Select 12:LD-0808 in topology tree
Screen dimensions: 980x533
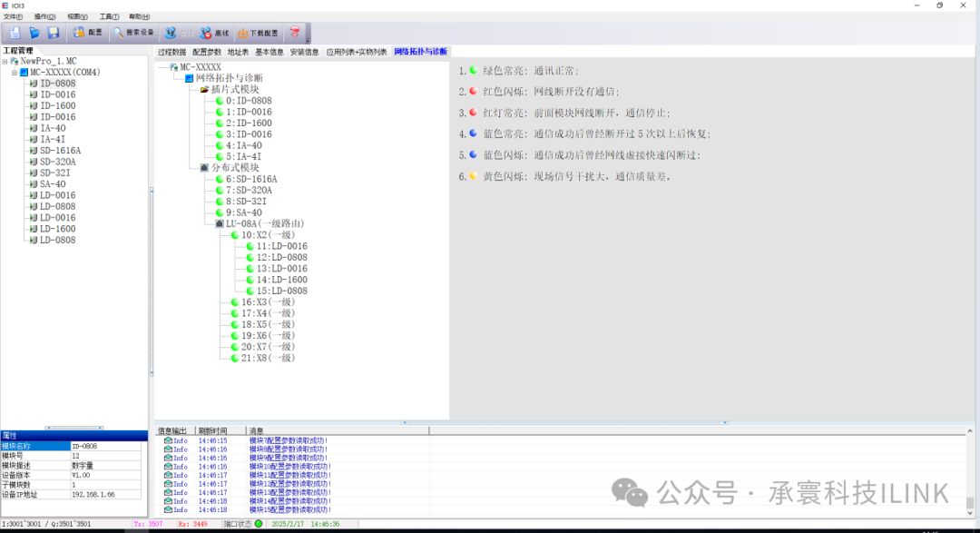coord(282,258)
